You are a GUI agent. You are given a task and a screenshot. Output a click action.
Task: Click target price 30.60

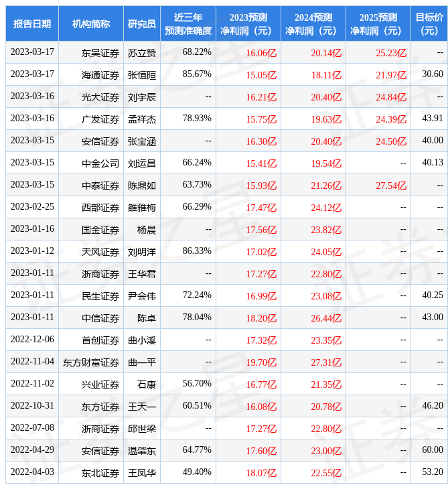433,74
